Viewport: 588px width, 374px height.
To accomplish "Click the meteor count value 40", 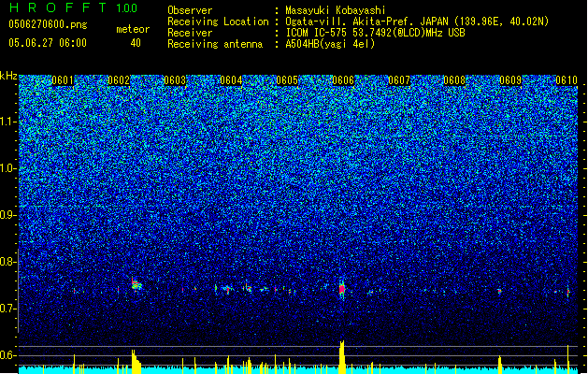I will (x=136, y=43).
